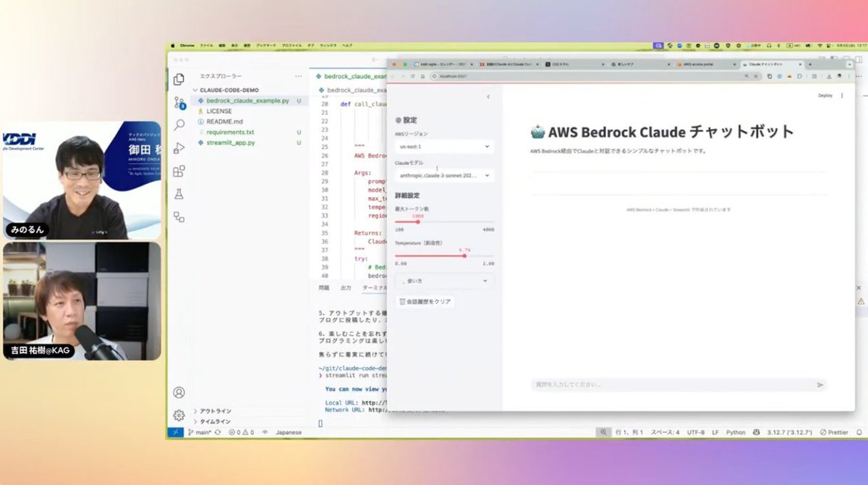The width and height of the screenshot is (868, 485).
Task: Click the Chrome home button
Action: pyautogui.click(x=422, y=76)
